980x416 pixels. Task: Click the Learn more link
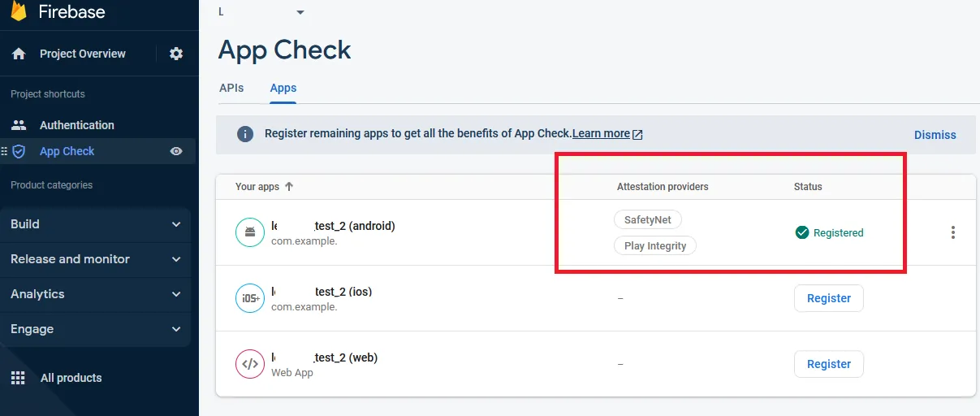pyautogui.click(x=601, y=134)
